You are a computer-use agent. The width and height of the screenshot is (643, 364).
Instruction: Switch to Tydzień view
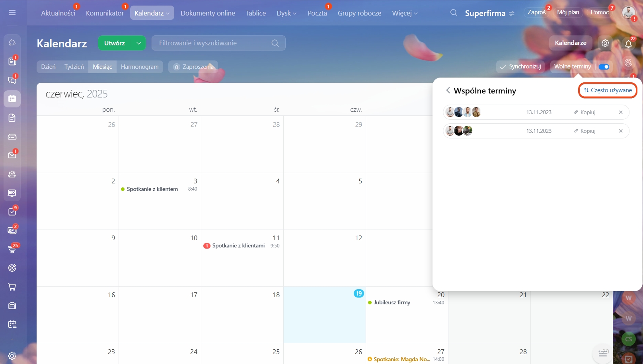click(74, 67)
